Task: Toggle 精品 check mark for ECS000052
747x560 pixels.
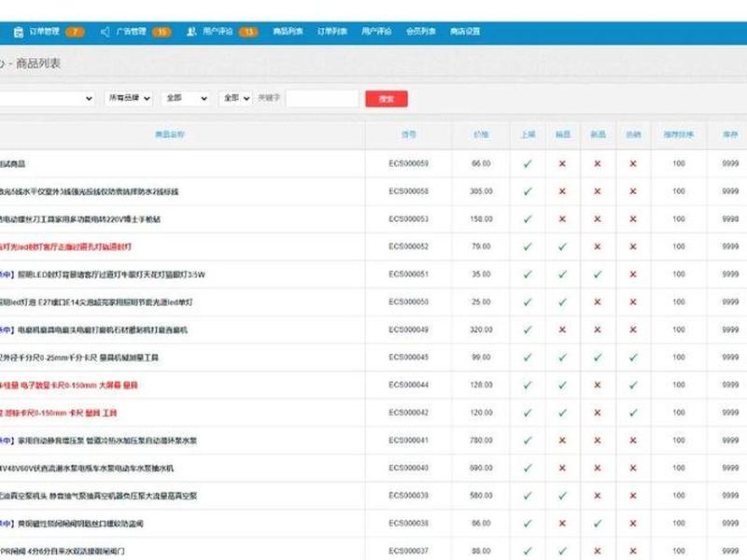Action: 563,246
